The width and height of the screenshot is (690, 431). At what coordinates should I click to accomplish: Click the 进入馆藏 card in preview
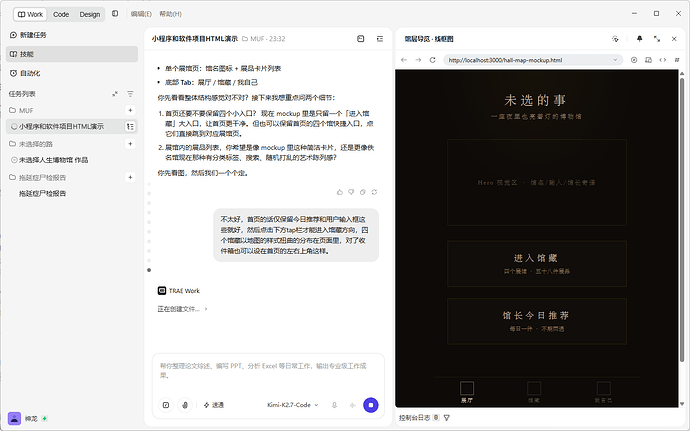(x=537, y=263)
